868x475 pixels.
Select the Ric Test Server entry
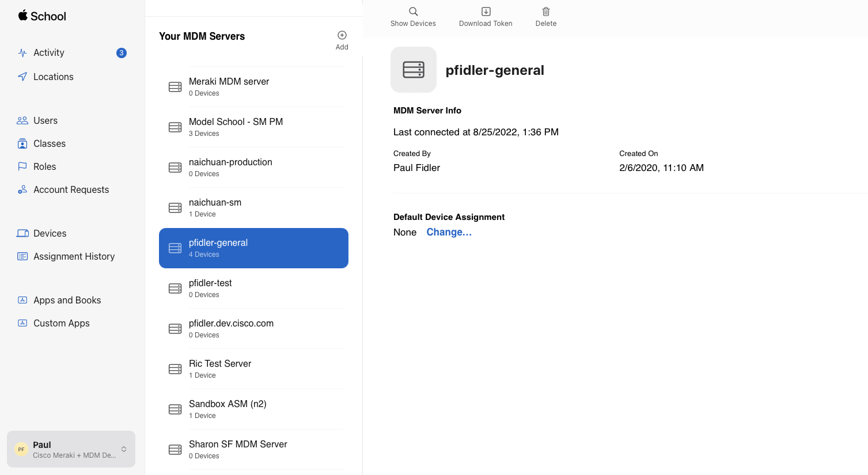point(253,368)
